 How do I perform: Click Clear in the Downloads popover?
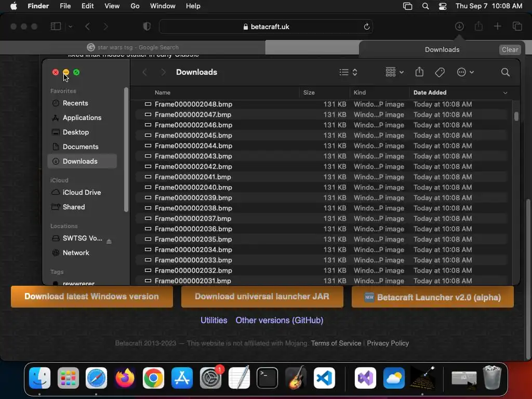pos(510,49)
